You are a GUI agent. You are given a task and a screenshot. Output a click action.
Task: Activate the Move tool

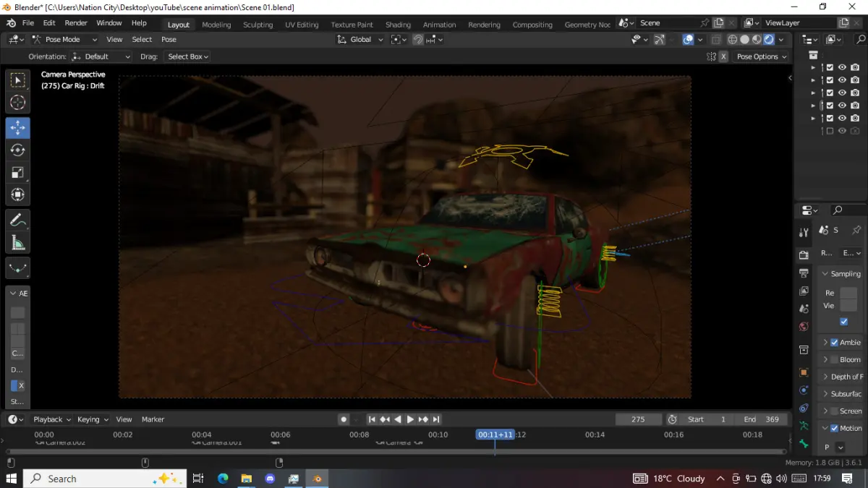point(18,127)
